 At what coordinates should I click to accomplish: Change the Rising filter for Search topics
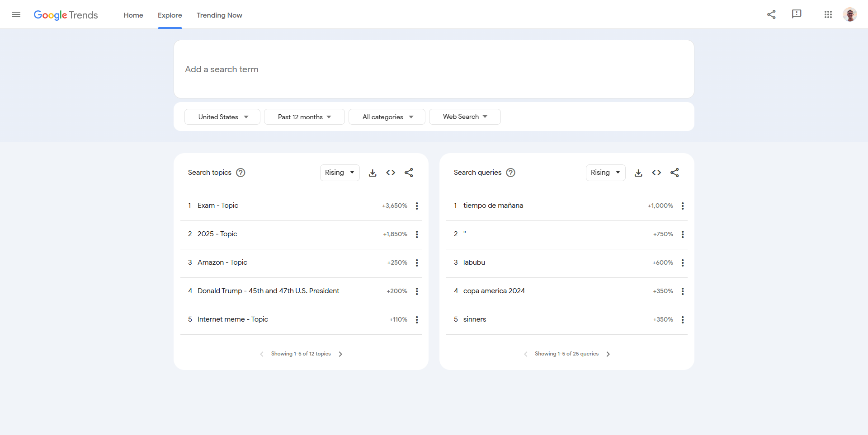(x=340, y=173)
